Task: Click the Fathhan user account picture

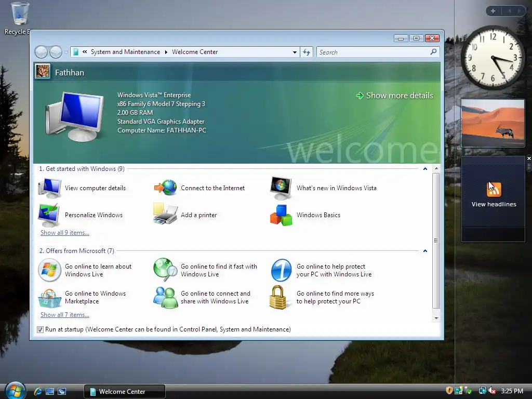Action: (x=43, y=72)
